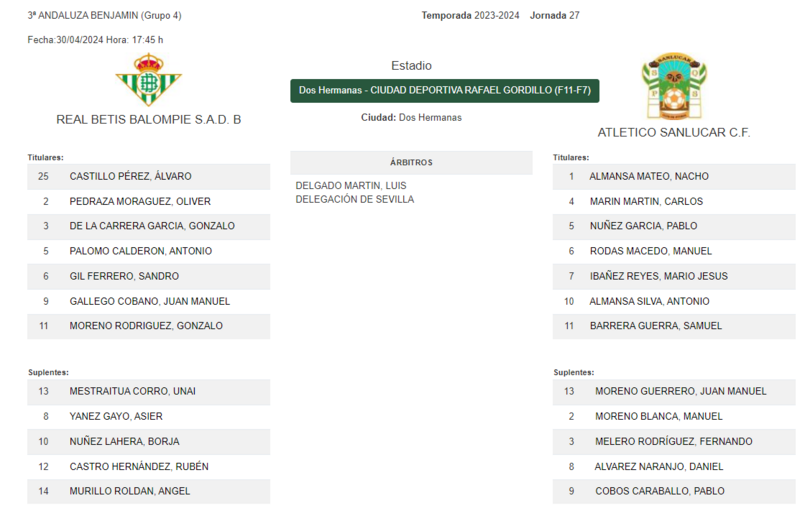Select ATLETICO SANLUCAR C.F. team name
The height and width of the screenshot is (516, 800).
tap(674, 133)
